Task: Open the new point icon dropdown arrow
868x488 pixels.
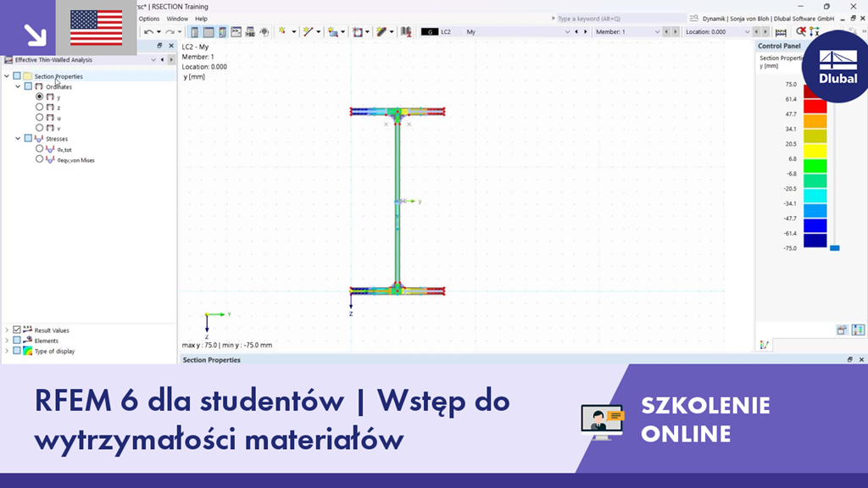Action: [293, 32]
